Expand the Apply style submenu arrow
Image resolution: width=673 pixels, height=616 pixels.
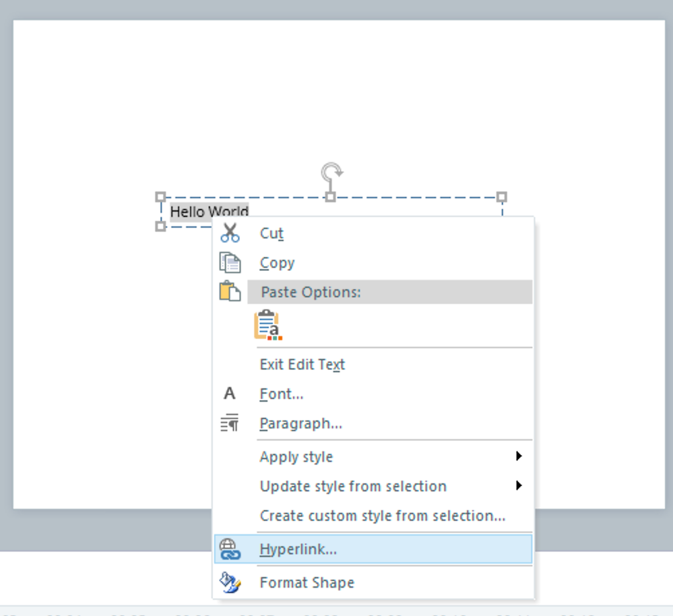(x=519, y=456)
